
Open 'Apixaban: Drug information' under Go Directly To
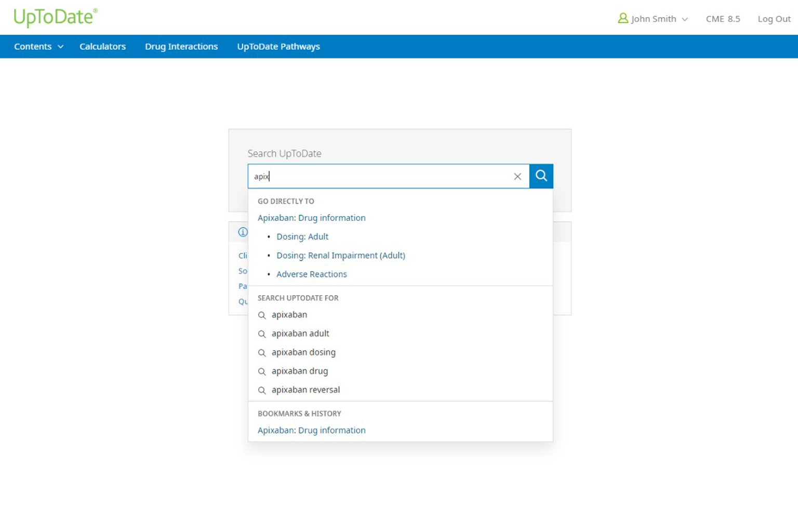pyautogui.click(x=311, y=218)
